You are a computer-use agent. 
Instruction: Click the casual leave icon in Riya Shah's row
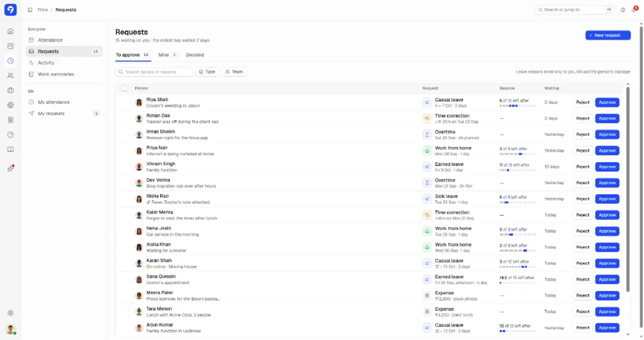pyautogui.click(x=427, y=102)
